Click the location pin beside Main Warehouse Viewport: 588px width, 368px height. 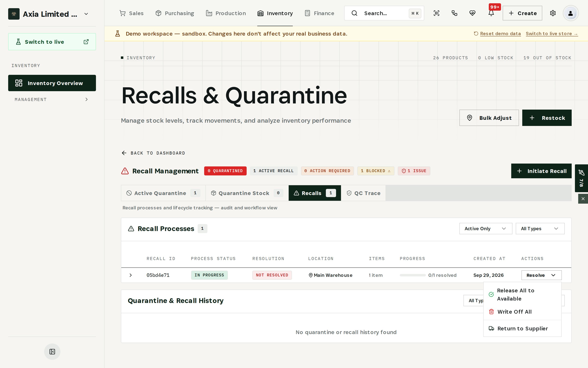click(x=311, y=275)
